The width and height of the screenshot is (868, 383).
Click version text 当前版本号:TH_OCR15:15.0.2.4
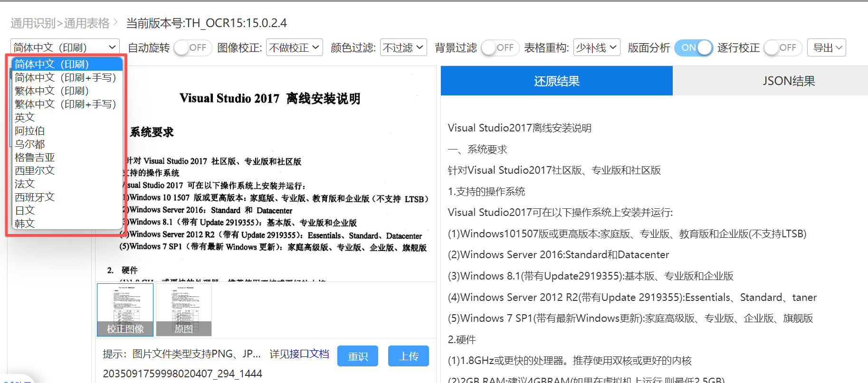[x=206, y=23]
